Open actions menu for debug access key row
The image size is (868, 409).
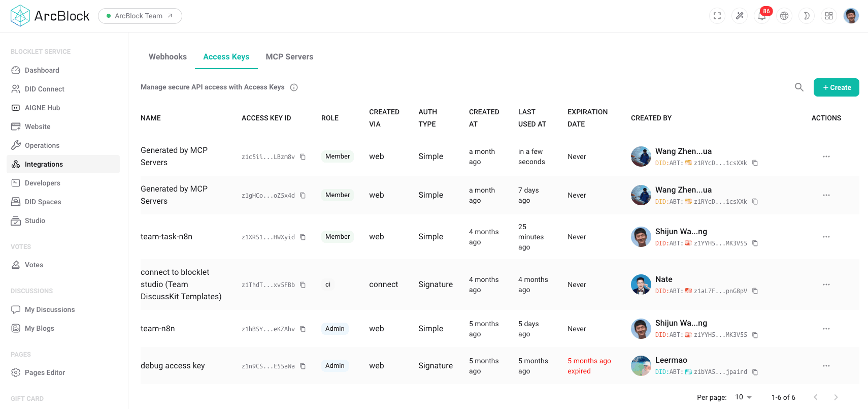[x=826, y=366]
